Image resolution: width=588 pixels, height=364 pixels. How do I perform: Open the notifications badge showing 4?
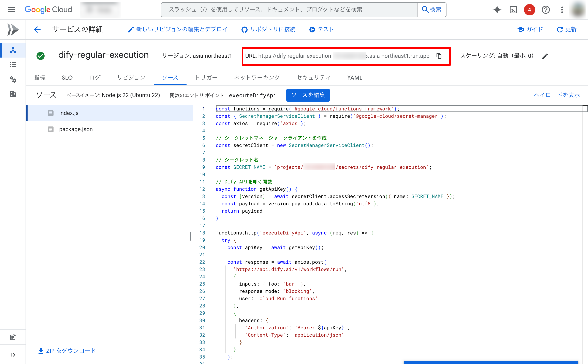point(529,10)
